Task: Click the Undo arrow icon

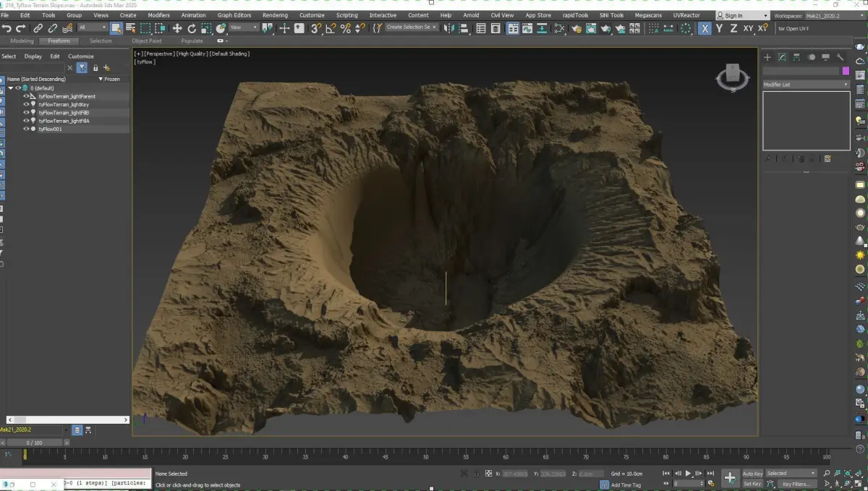Action: (x=7, y=28)
